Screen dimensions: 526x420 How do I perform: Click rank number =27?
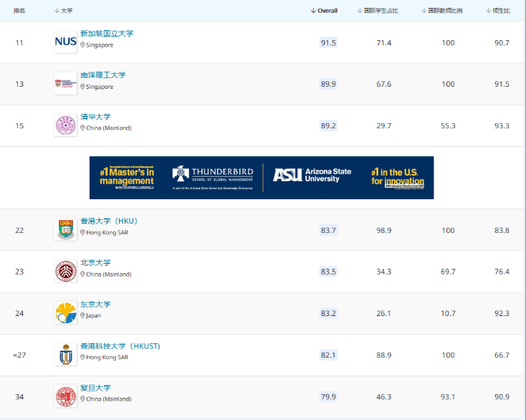click(19, 355)
